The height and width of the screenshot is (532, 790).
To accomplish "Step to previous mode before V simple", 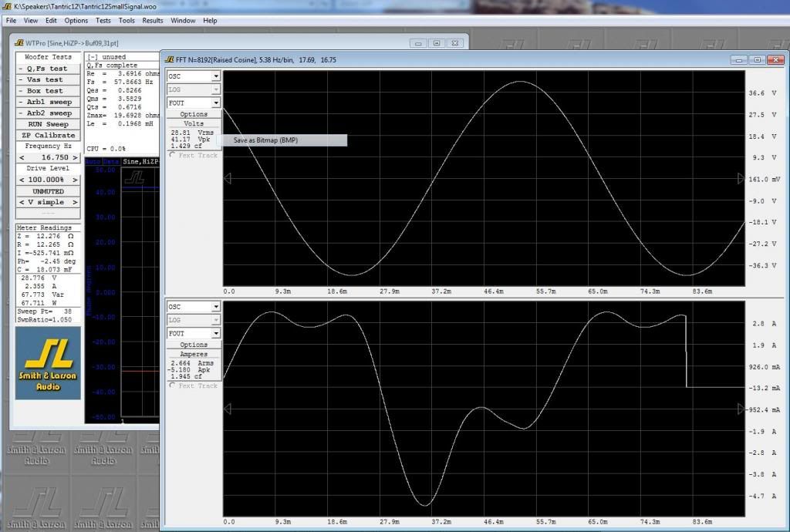I will pos(22,202).
